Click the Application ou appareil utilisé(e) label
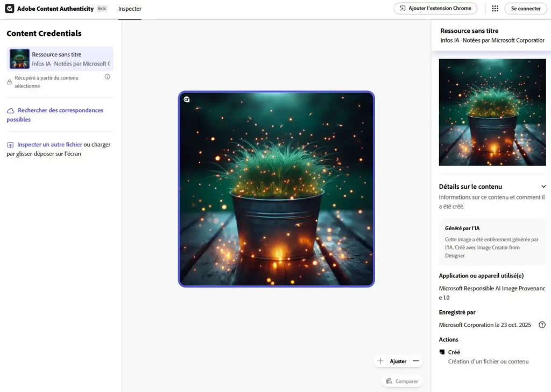The image size is (551, 392). [481, 276]
